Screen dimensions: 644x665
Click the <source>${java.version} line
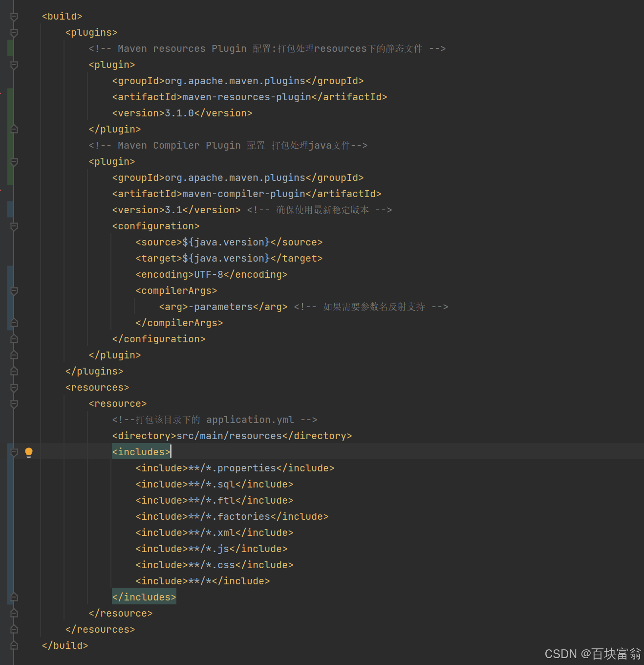pos(229,243)
